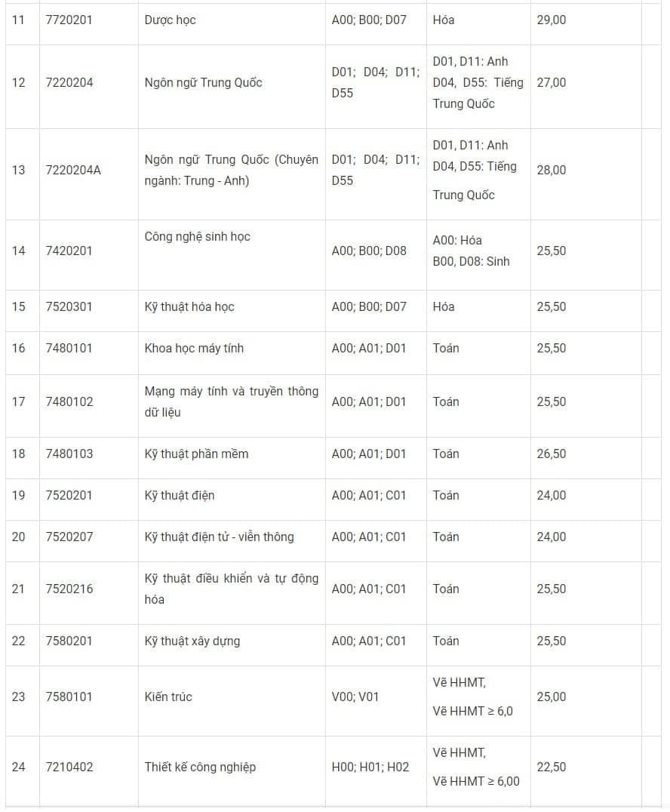
Task: Select the score 29,00 cell
Action: tap(551, 20)
